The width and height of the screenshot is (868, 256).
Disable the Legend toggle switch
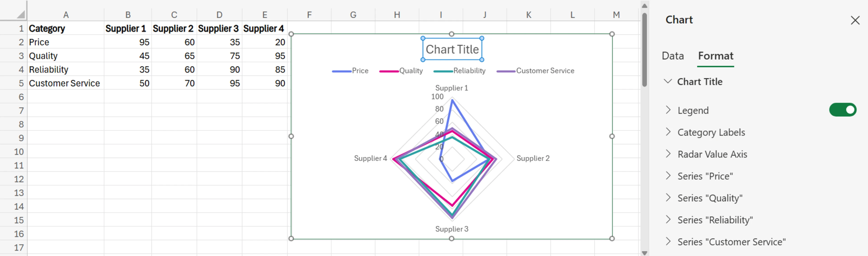(842, 110)
